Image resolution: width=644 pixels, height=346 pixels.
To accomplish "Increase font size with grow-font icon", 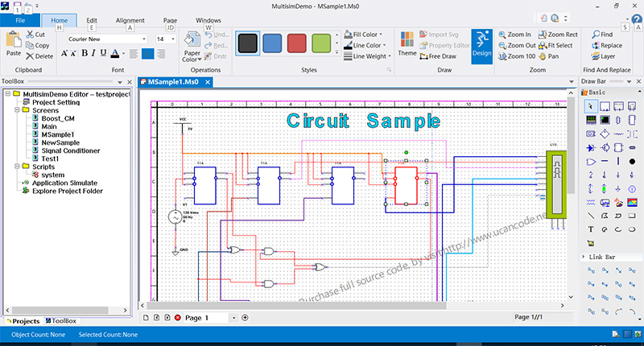I will pyautogui.click(x=64, y=53).
